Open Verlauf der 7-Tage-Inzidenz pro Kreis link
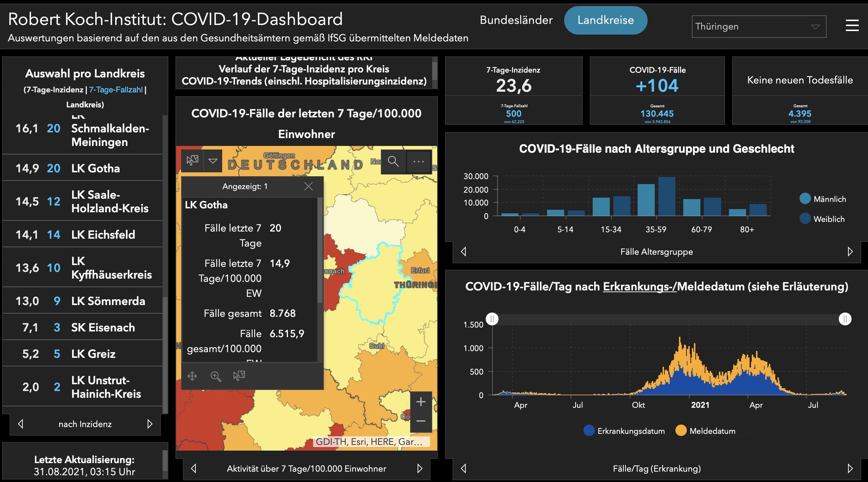 click(x=304, y=69)
